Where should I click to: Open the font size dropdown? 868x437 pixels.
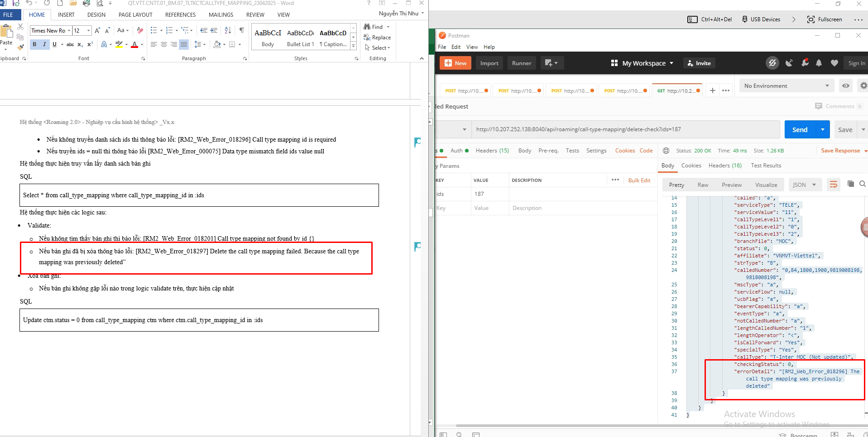(88, 31)
